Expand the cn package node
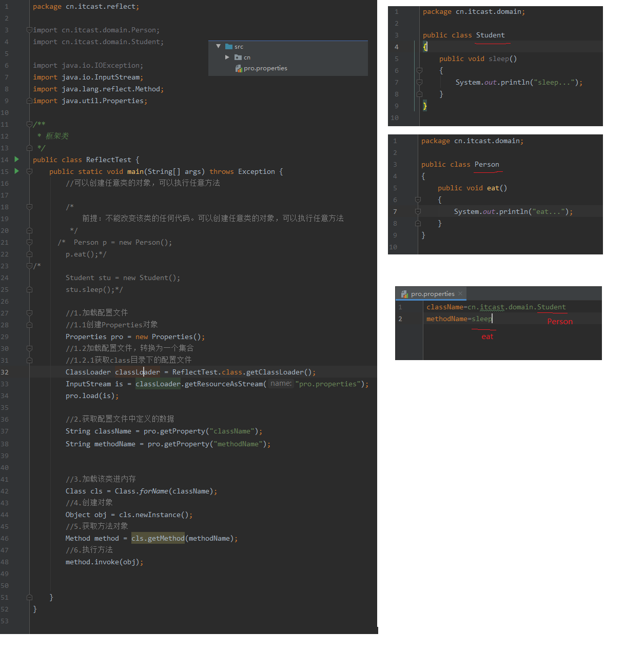624x672 pixels. pos(227,57)
